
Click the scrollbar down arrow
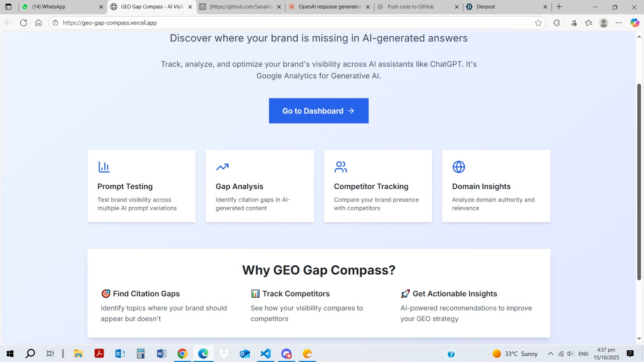pyautogui.click(x=639, y=339)
